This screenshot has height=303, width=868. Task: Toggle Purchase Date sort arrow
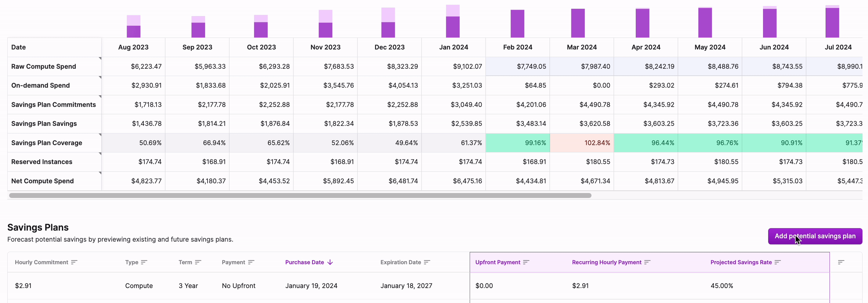[x=330, y=262]
